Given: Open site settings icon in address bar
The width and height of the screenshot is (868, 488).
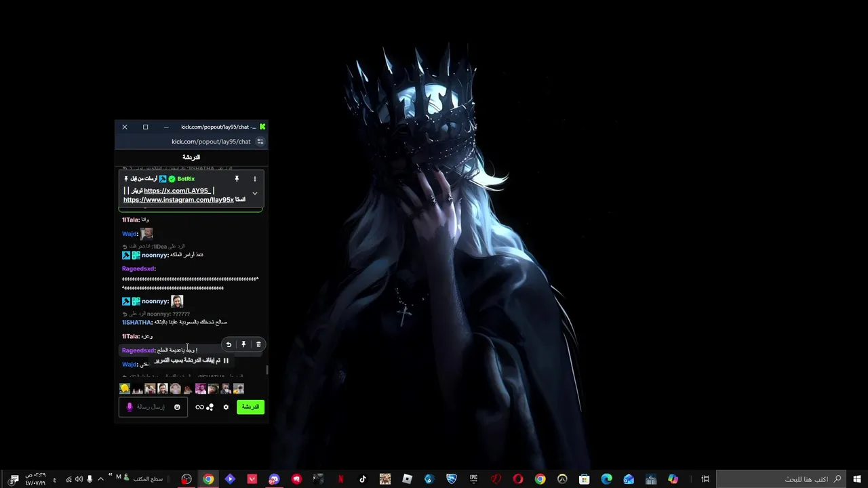Looking at the screenshot, I should (x=260, y=142).
